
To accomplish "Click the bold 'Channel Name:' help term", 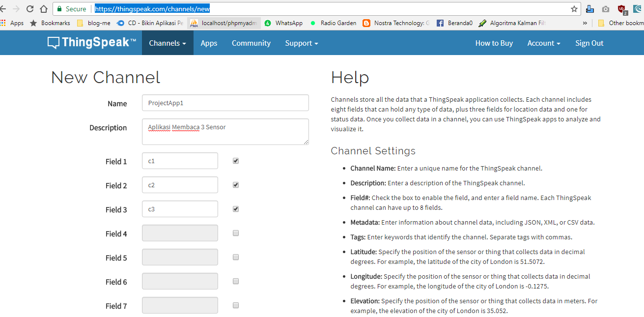I will click(373, 168).
